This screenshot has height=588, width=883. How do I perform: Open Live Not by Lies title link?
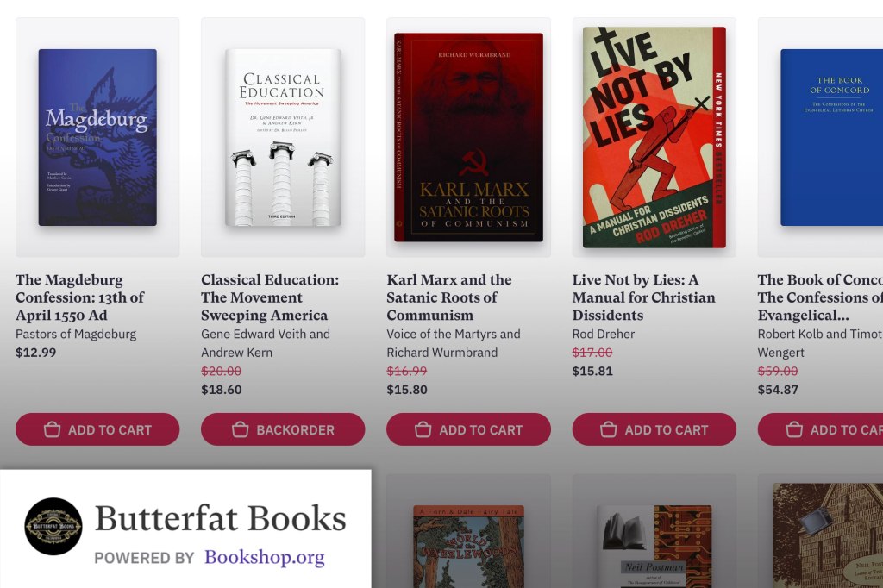[643, 297]
